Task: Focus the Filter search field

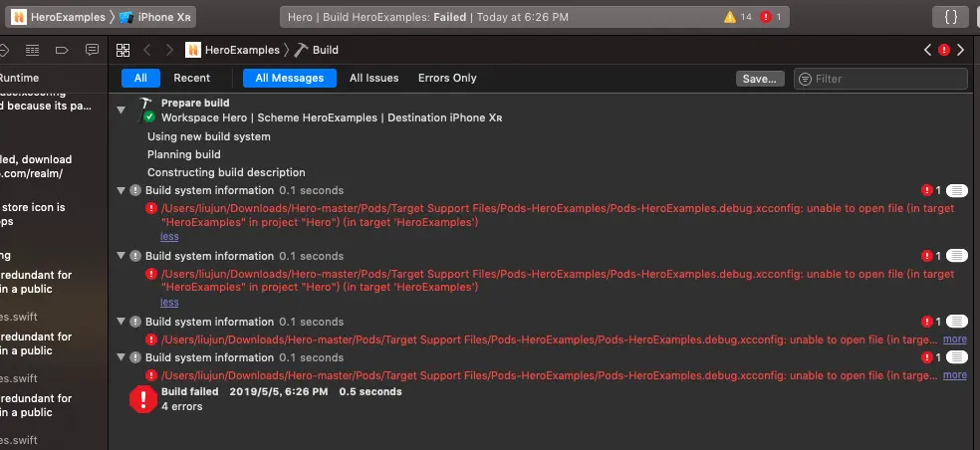Action: coord(880,79)
